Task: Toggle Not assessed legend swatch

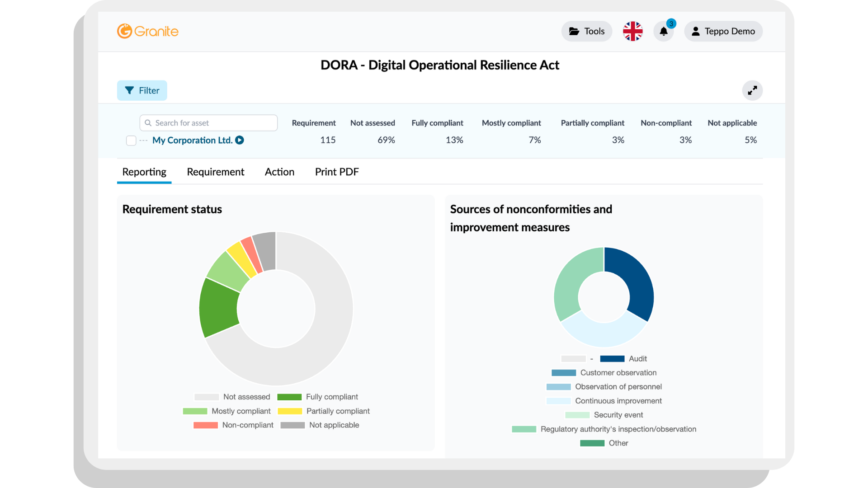Action: [207, 397]
